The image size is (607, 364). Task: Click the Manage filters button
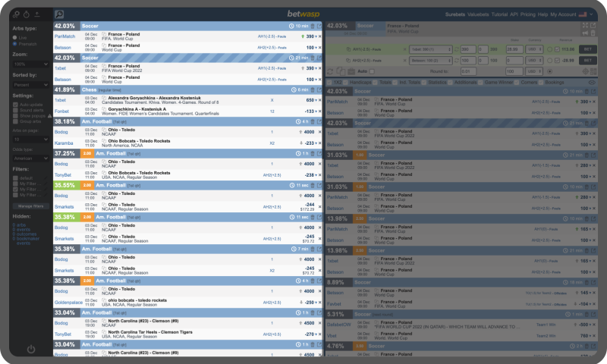click(31, 206)
